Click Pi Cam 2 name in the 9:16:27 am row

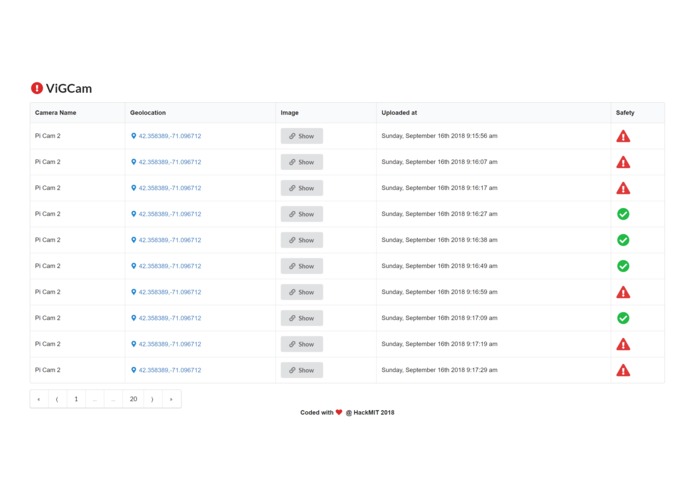pyautogui.click(x=47, y=214)
